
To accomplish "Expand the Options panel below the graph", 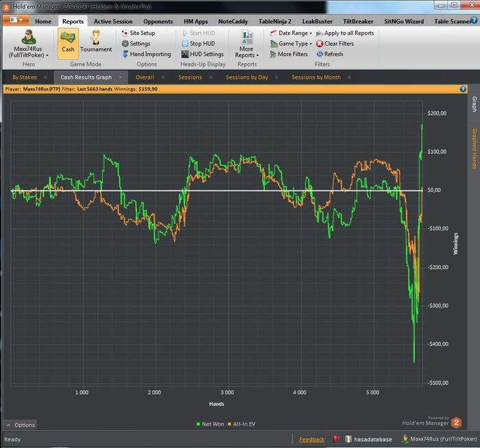I will (21, 425).
